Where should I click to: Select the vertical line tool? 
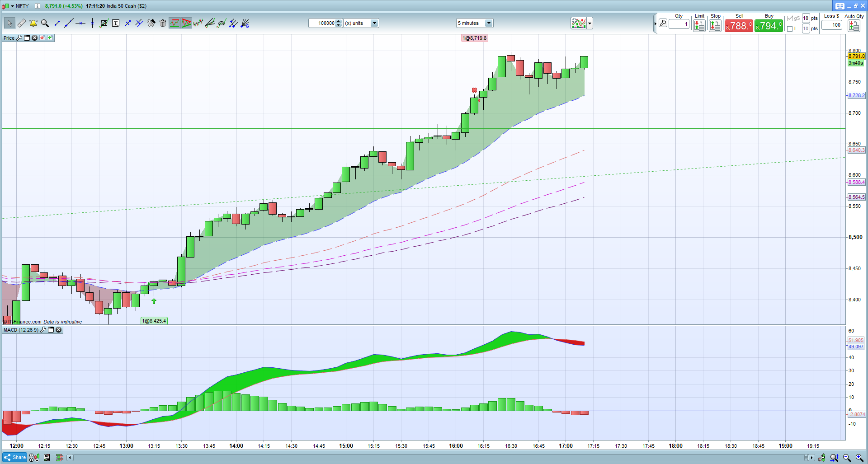pos(92,23)
